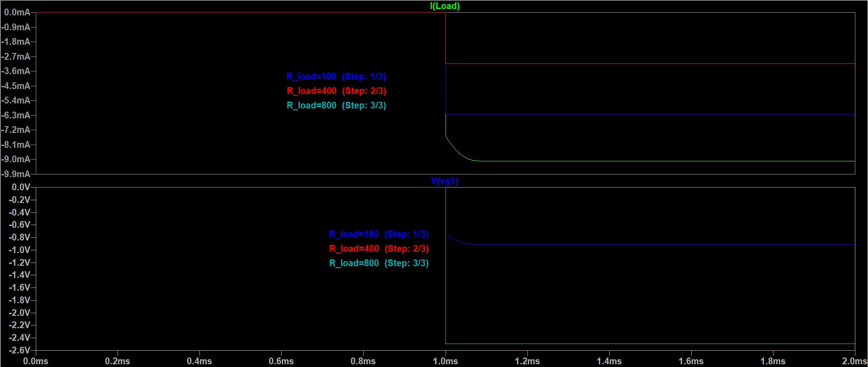
Task: Click the 0.0mA axis label
Action: pos(17,12)
